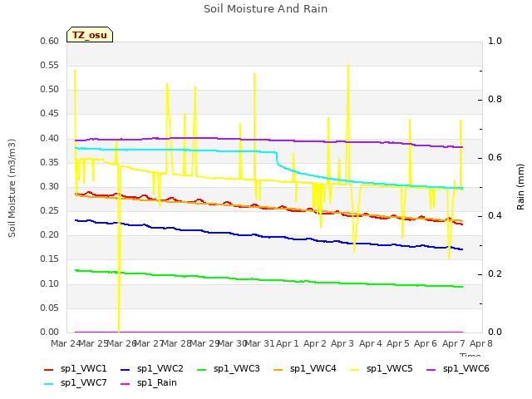Click the 0.05 soil moisture tick value
Viewport: 532px width, 399px height.
tap(50, 308)
